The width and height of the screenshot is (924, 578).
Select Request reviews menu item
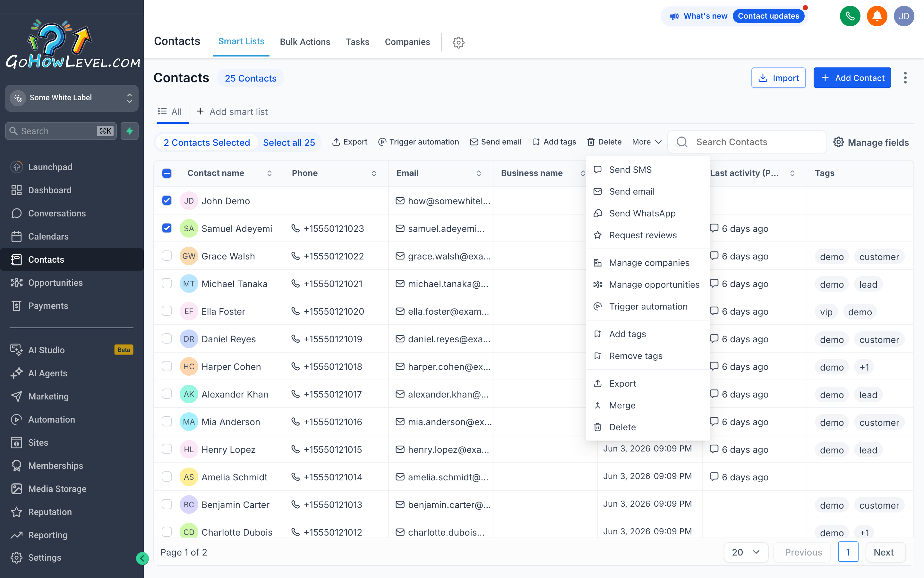(x=647, y=235)
